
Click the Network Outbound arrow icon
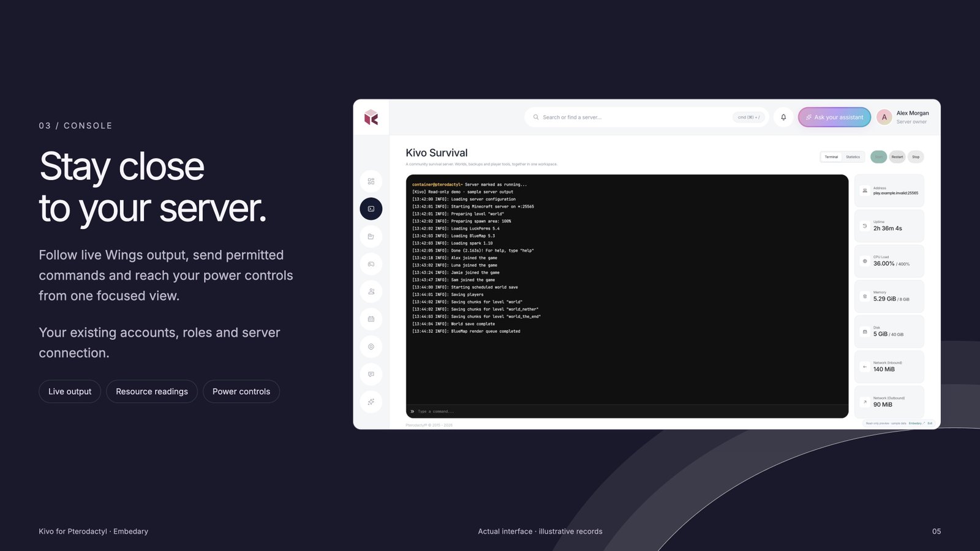(865, 402)
